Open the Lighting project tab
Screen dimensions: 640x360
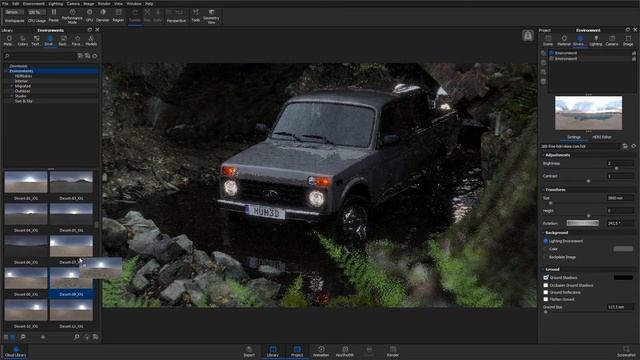(x=596, y=40)
